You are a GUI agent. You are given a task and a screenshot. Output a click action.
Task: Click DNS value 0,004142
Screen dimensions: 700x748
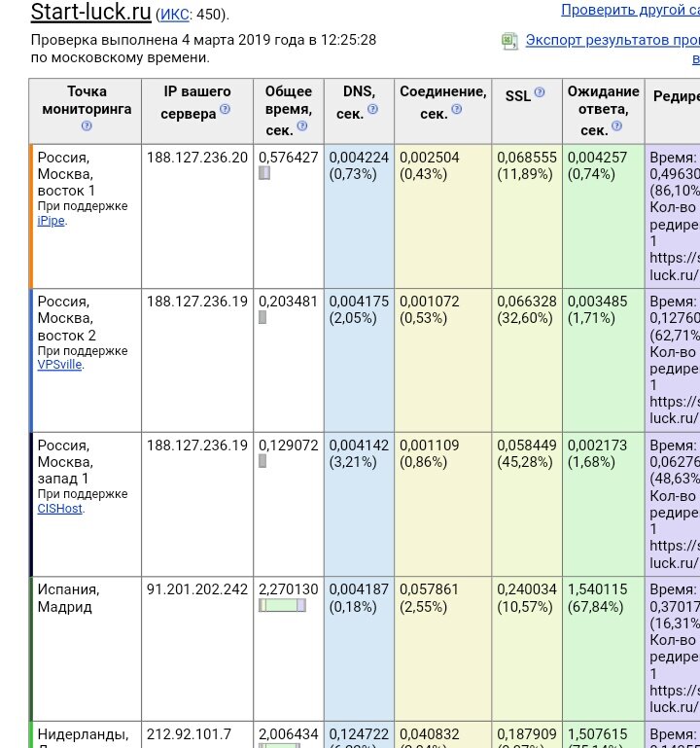pyautogui.click(x=359, y=445)
